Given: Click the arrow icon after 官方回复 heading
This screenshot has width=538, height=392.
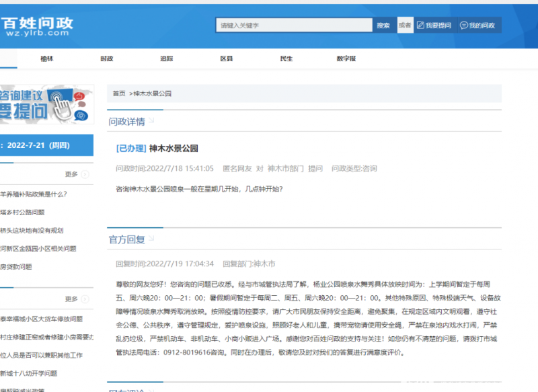Looking at the screenshot, I should tap(151, 238).
